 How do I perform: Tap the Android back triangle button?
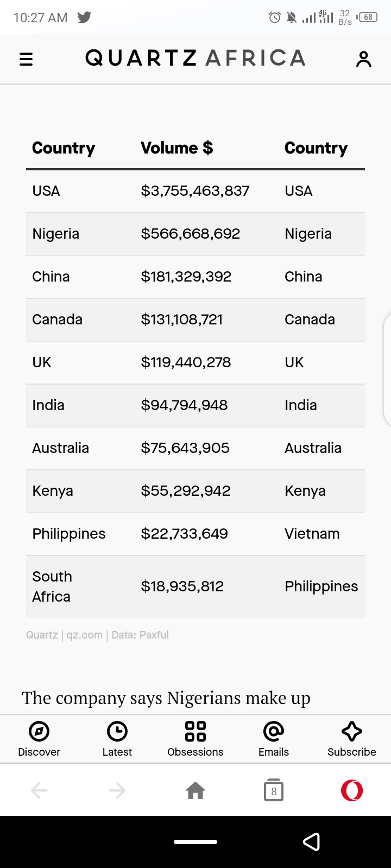311,842
